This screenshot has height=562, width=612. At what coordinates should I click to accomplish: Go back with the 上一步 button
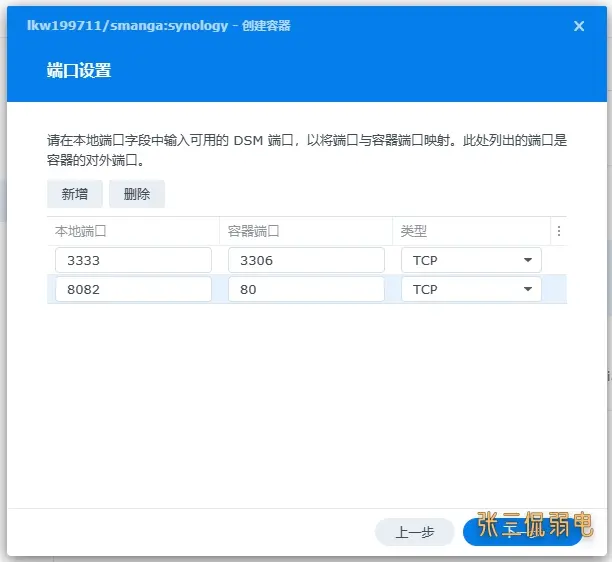pos(415,532)
